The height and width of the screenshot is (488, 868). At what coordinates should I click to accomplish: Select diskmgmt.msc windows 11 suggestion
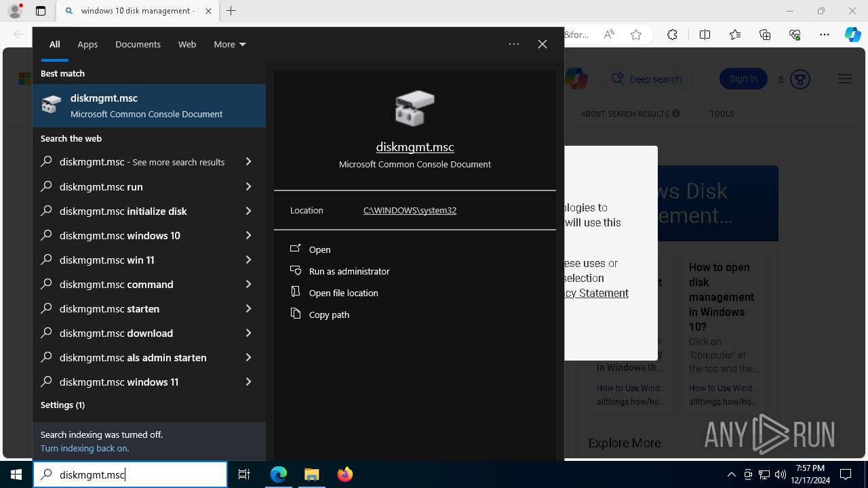pyautogui.click(x=149, y=382)
